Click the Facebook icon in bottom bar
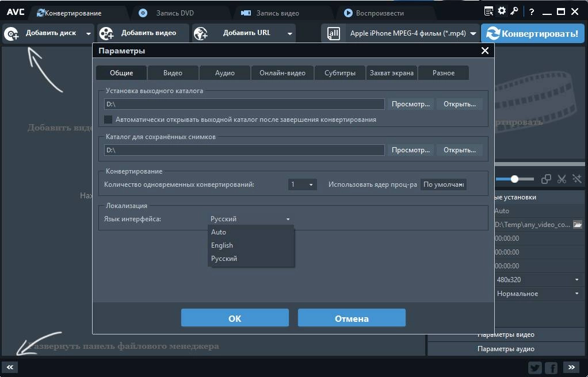 552,368
